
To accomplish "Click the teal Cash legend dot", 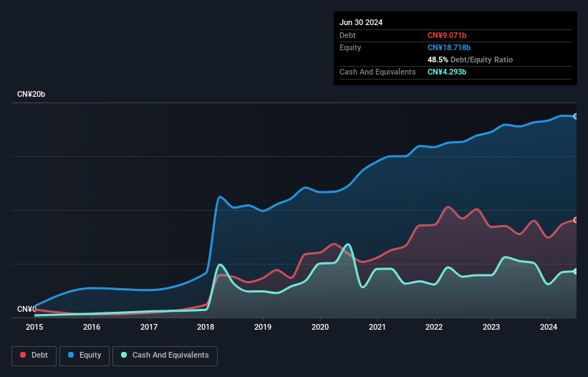I will click(124, 355).
